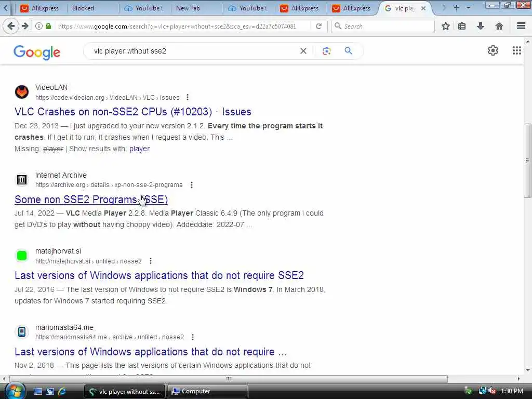Open VLC Crashes on non-SSE2 CPUs result
Image resolution: width=532 pixels, height=399 pixels.
133,112
